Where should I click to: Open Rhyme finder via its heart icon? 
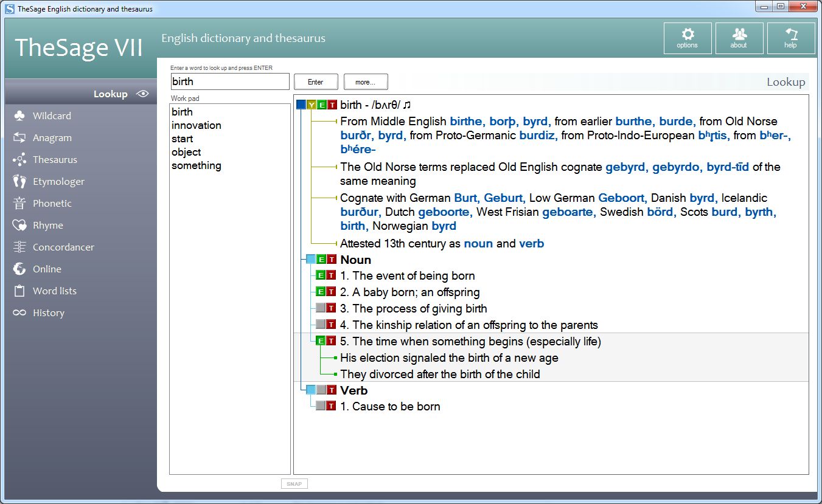19,225
